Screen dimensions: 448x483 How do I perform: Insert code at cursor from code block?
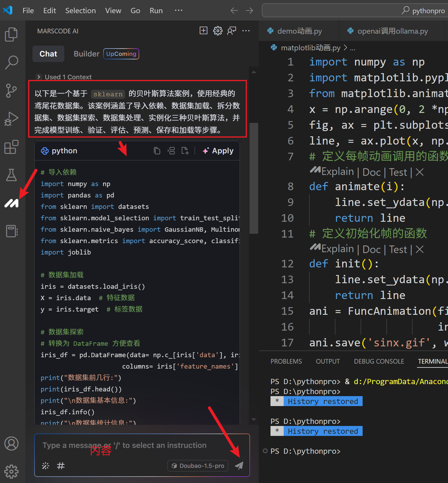point(171,151)
